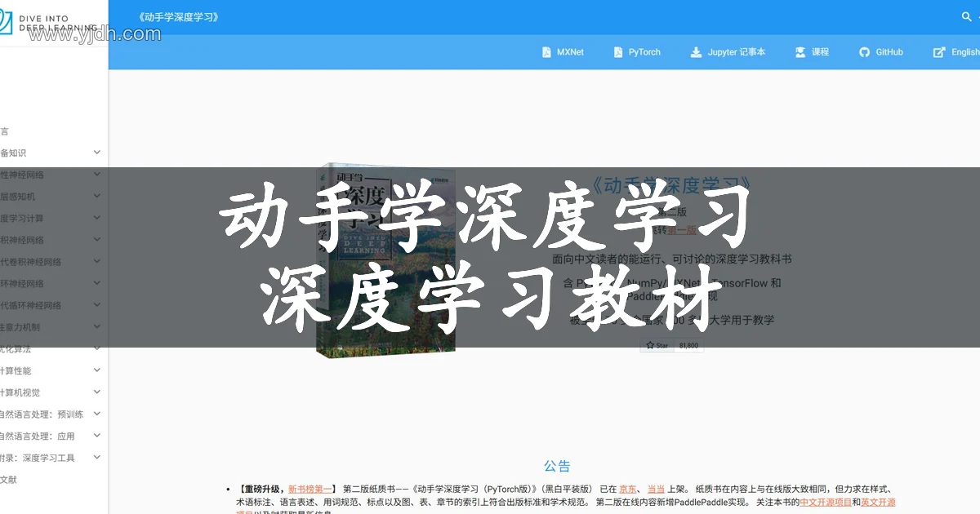Open the MXNet tab
This screenshot has width=980, height=514.
[563, 52]
